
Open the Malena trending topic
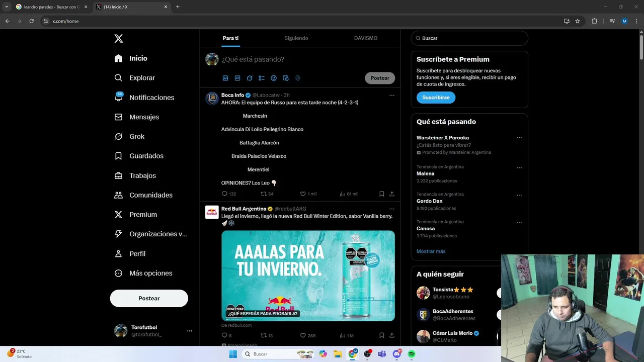(x=425, y=173)
